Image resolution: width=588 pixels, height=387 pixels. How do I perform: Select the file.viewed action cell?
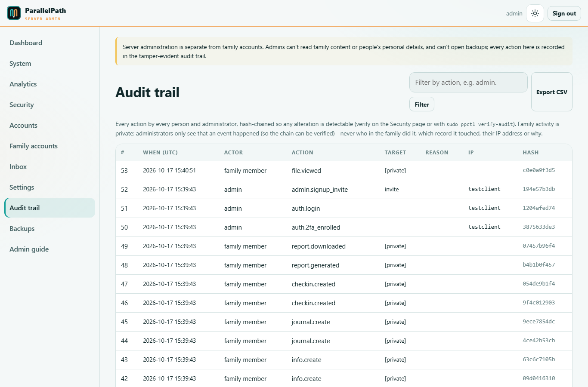[306, 171]
